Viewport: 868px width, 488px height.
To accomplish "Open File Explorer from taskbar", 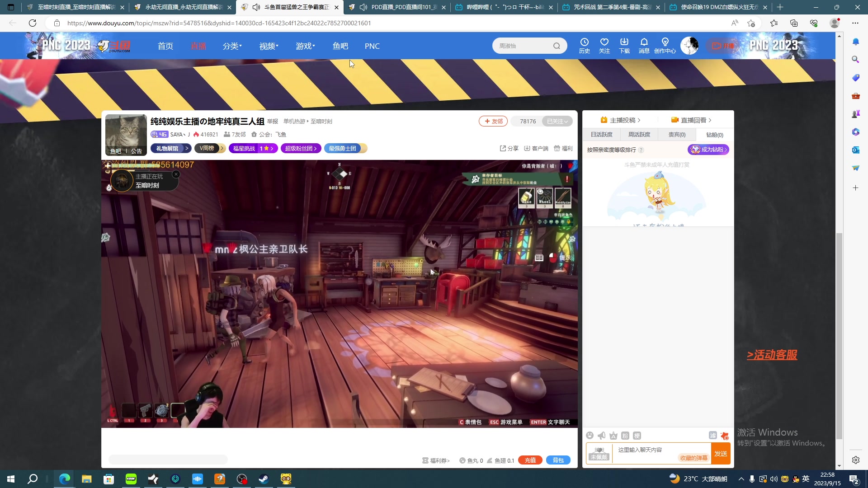I will coord(86,479).
